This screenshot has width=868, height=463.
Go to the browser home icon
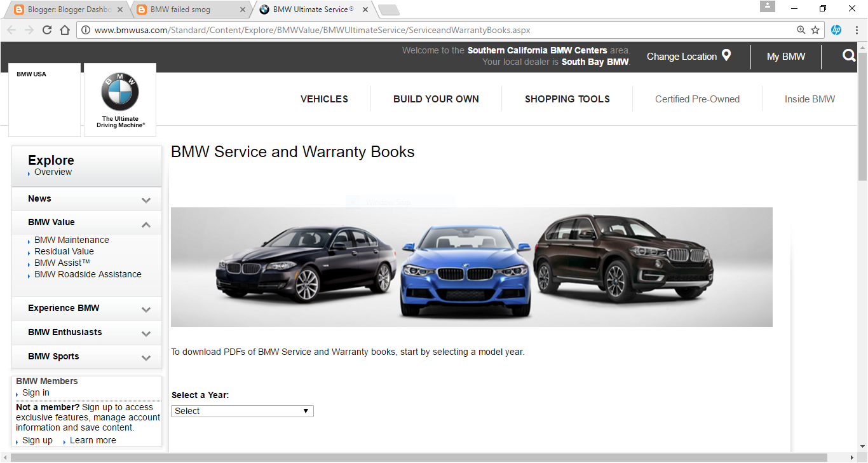point(65,30)
